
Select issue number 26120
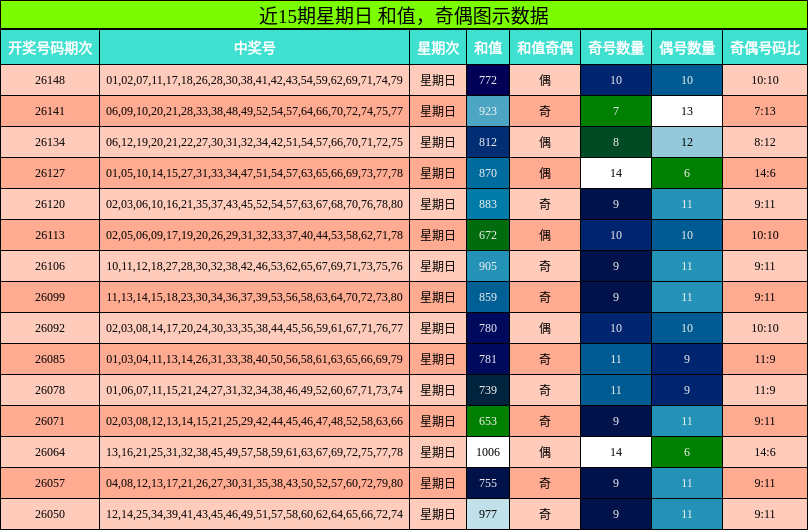pyautogui.click(x=50, y=204)
